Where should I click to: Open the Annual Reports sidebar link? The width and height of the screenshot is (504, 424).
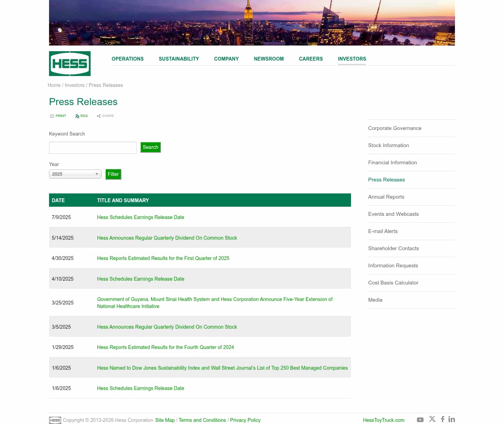386,197
